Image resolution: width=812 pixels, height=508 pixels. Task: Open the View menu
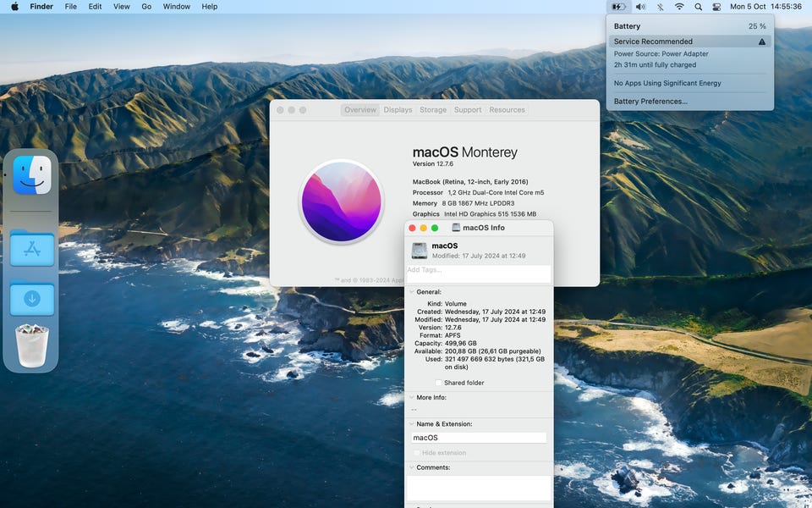[122, 7]
